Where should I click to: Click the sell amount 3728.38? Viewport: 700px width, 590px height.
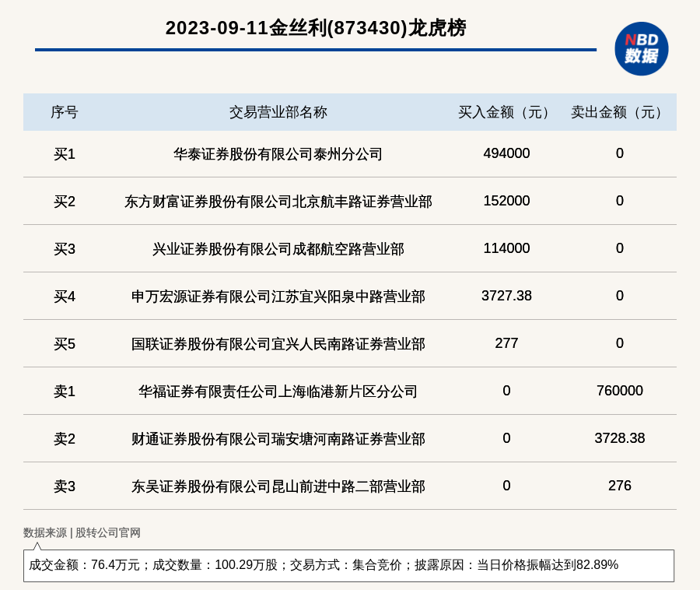620,437
